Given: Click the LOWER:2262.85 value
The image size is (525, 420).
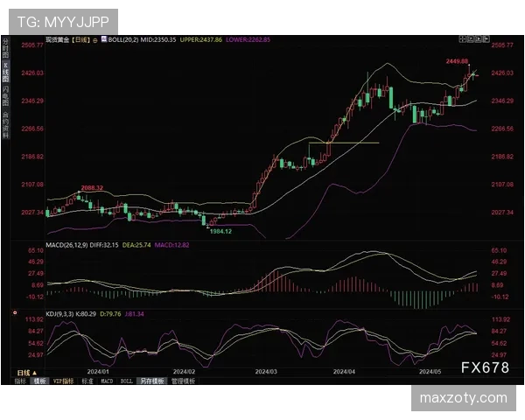Looking at the screenshot, I should (x=248, y=39).
